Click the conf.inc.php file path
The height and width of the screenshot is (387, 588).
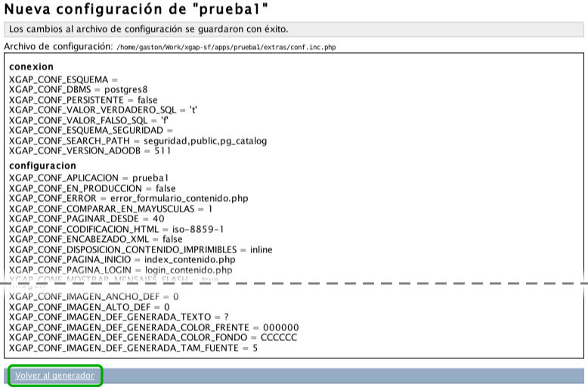pyautogui.click(x=225, y=47)
